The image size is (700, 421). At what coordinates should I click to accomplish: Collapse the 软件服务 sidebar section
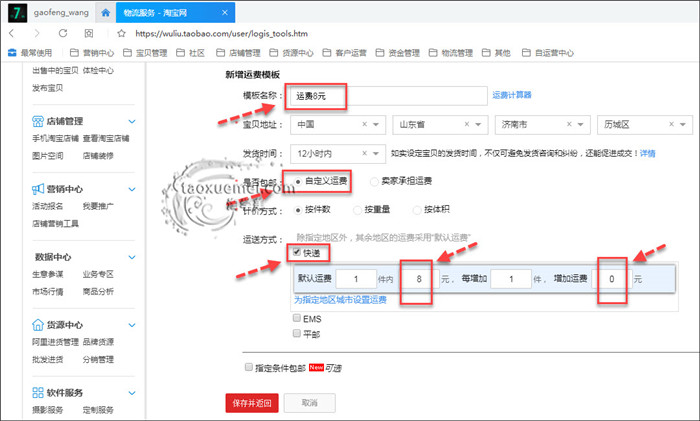132,392
